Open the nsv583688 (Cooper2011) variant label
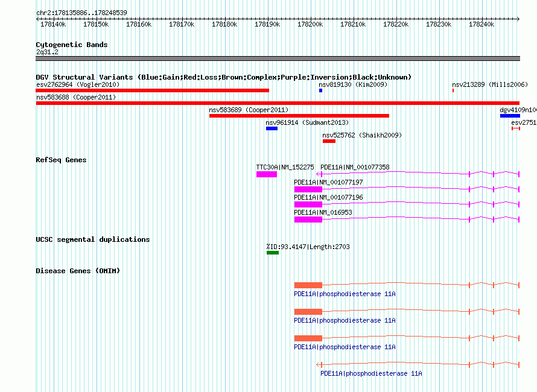Viewport: 537px width, 392px height. click(76, 97)
